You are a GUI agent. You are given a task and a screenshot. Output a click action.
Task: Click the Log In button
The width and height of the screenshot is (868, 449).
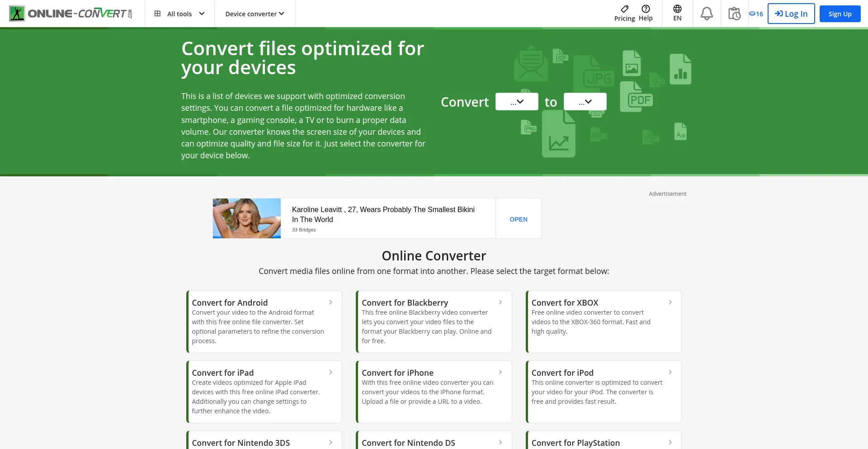click(x=791, y=14)
